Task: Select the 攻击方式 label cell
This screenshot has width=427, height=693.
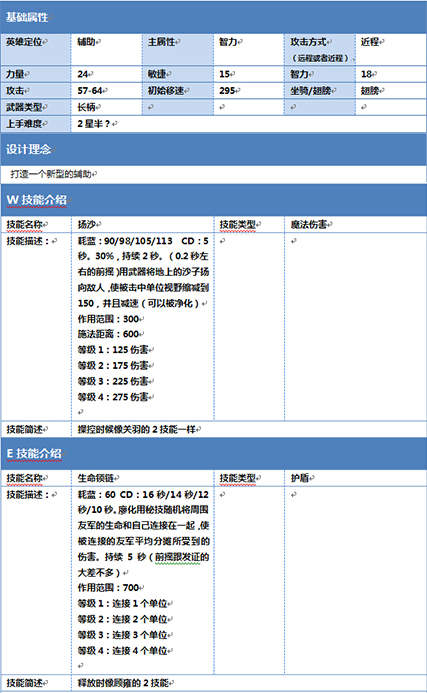Action: click(x=320, y=50)
